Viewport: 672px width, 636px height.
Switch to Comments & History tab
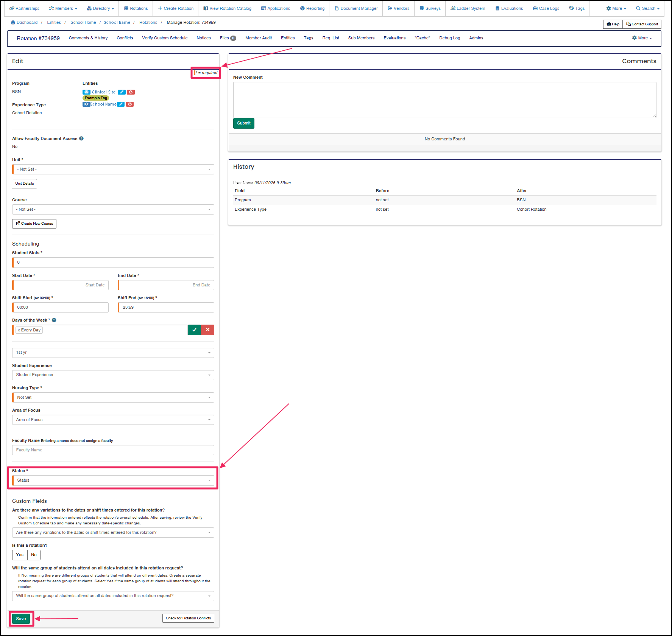(88, 38)
